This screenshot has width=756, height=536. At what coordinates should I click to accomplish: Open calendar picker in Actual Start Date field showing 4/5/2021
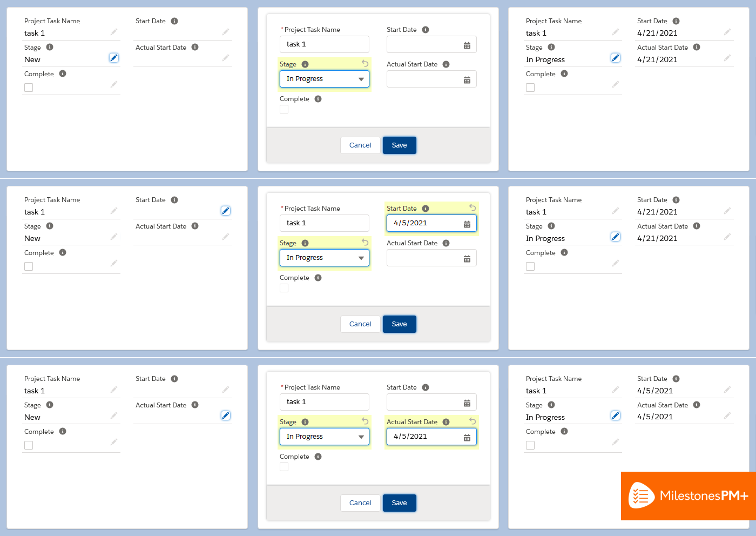(x=467, y=437)
